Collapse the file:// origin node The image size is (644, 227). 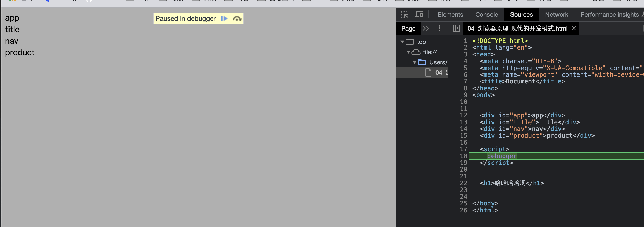tap(409, 52)
